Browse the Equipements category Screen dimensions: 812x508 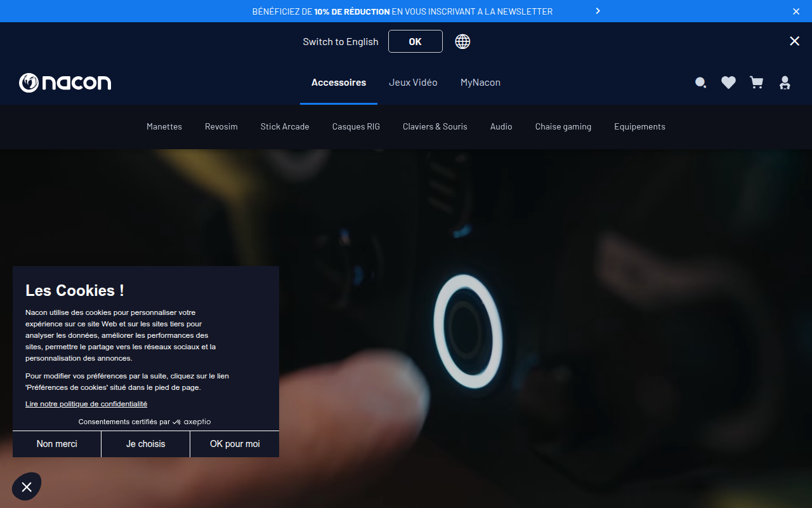click(x=639, y=126)
